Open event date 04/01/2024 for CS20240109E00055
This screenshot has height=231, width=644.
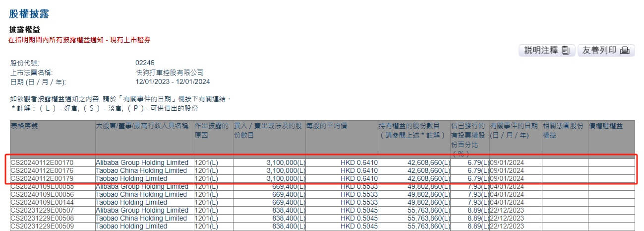[507, 186]
